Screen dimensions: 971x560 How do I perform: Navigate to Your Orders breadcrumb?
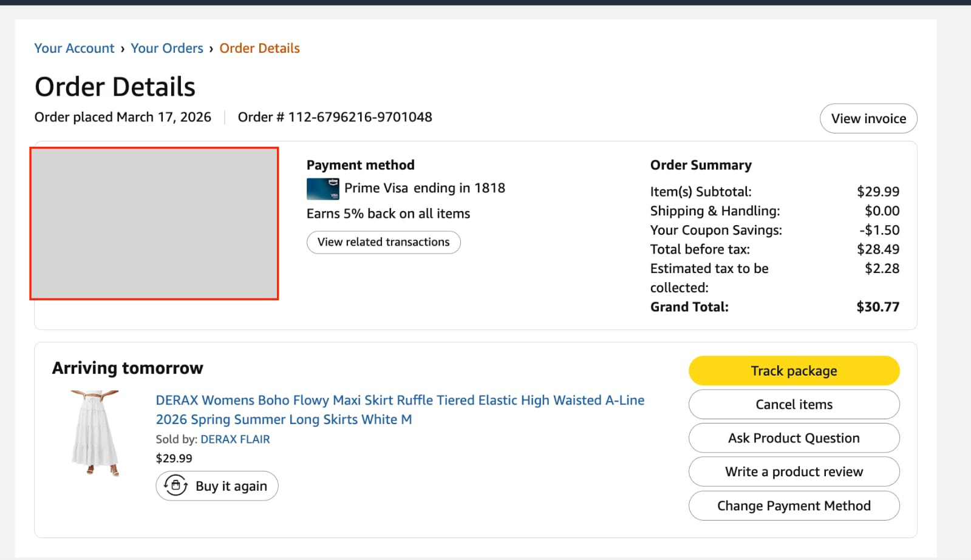(167, 49)
